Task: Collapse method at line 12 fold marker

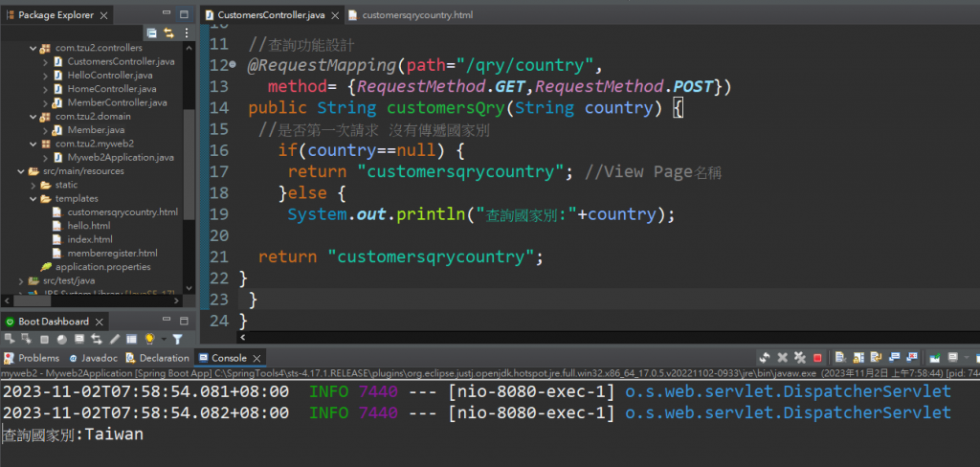Action: [x=233, y=64]
